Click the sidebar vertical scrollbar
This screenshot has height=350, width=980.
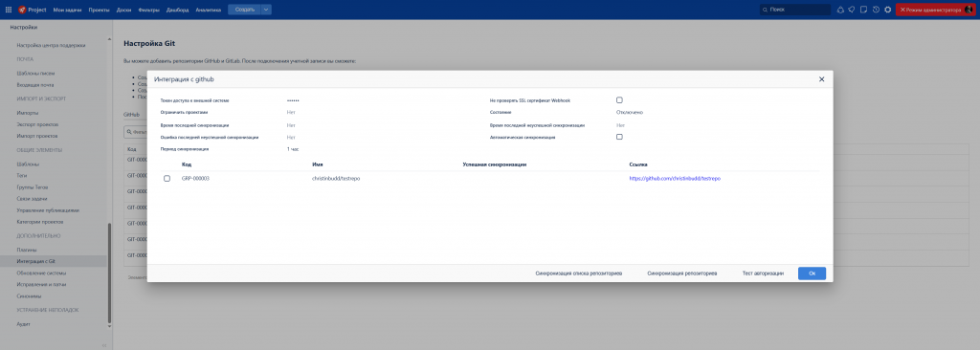[x=110, y=273]
